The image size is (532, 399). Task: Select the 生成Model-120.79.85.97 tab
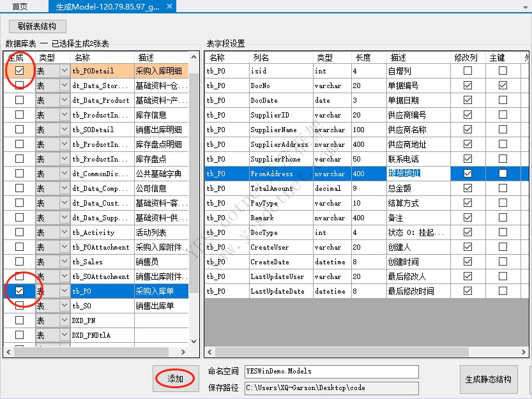point(107,7)
